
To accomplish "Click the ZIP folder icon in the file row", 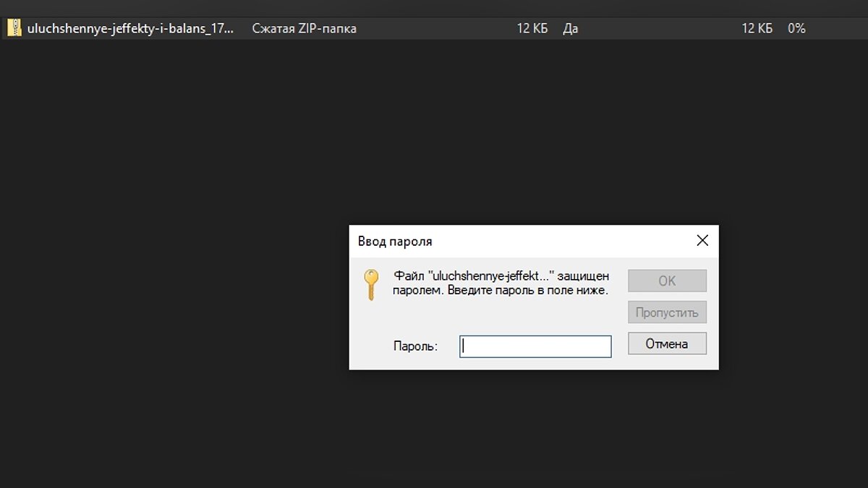I will (x=14, y=29).
